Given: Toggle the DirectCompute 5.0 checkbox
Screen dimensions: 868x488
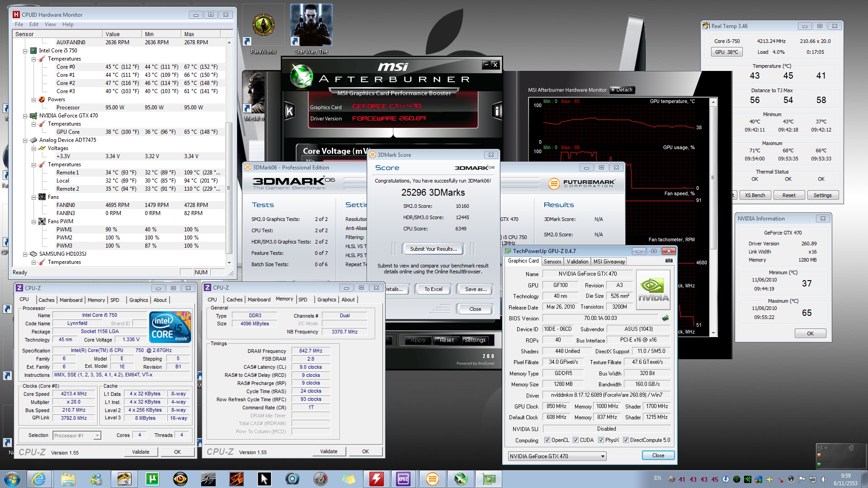Looking at the screenshot, I should [626, 440].
